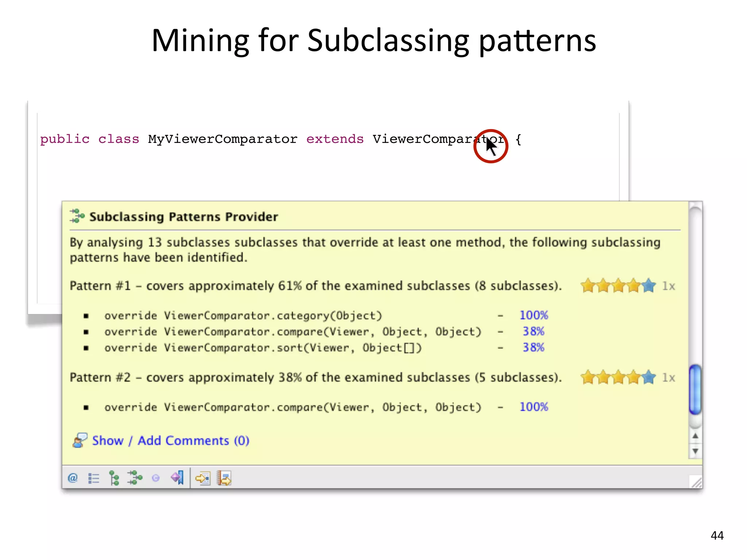
Task: Click the comments people icon
Action: pos(80,440)
